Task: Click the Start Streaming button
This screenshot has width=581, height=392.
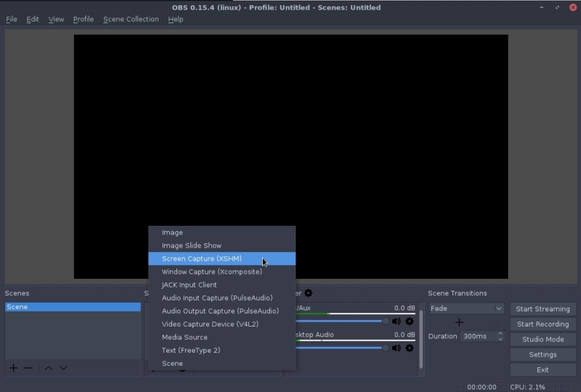Action: (x=543, y=309)
